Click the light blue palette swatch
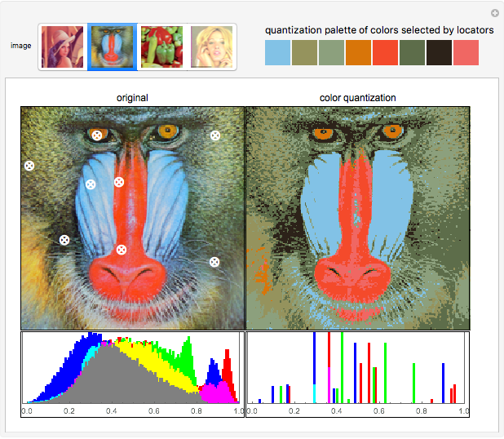The height and width of the screenshot is (439, 504). coord(277,52)
